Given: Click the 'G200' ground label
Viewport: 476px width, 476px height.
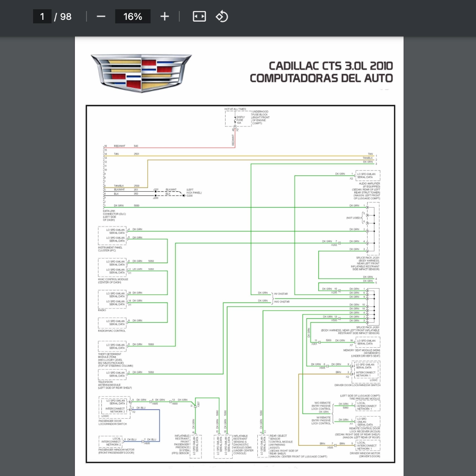Looking at the screenshot, I should pos(190,196).
